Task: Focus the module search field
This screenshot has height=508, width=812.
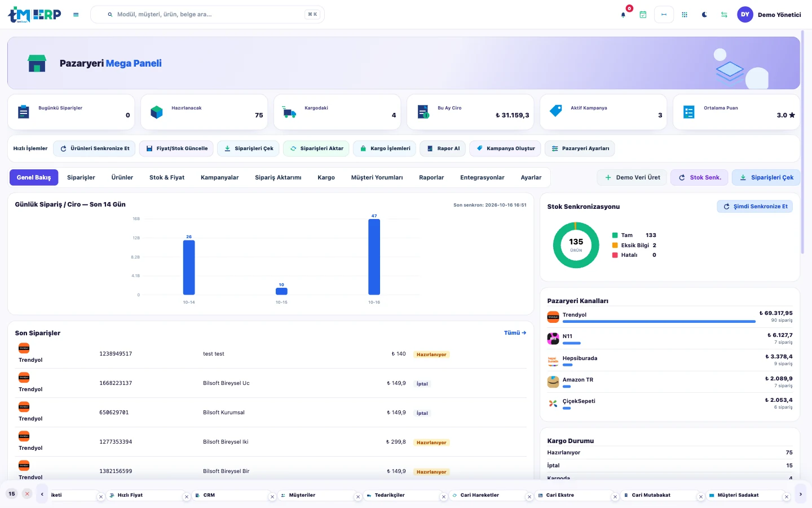Action: tap(208, 15)
